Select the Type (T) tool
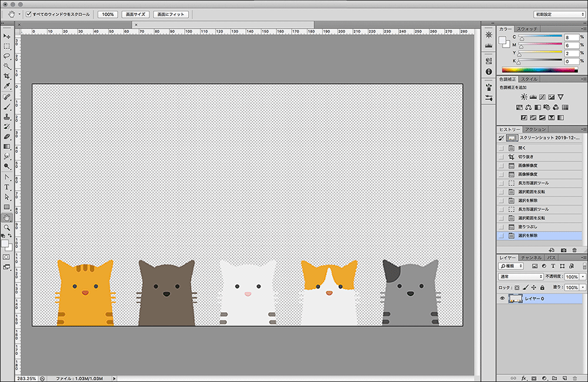This screenshot has height=382, width=588. tap(7, 187)
